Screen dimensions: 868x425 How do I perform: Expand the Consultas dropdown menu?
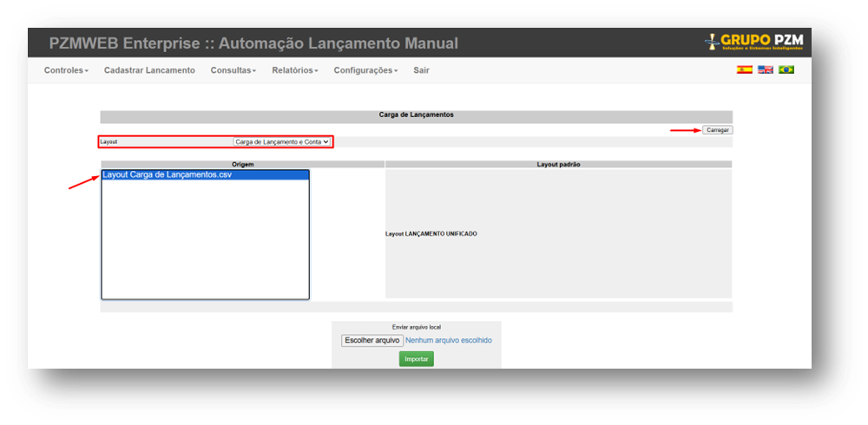(233, 70)
